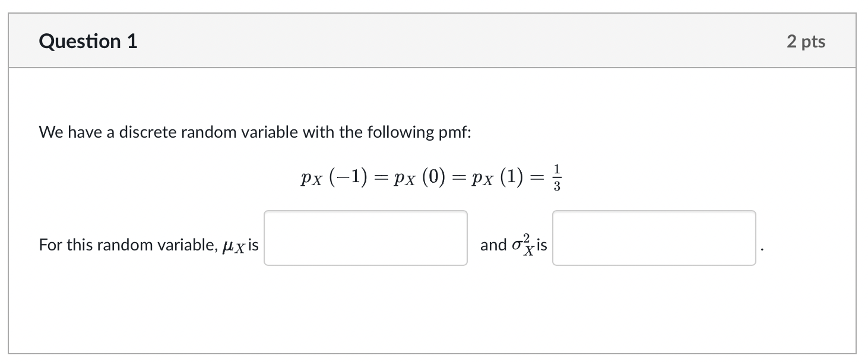Click the second blank answer field
Viewport: 868px width, 362px height.
[x=653, y=237]
